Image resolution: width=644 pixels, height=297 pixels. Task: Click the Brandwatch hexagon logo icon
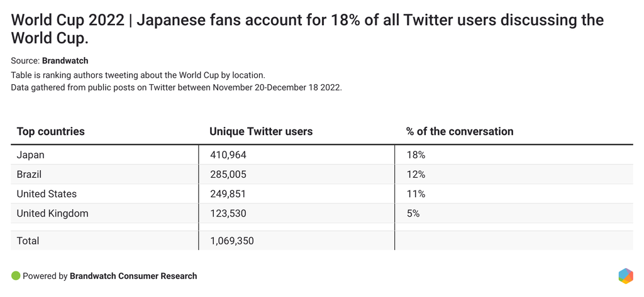click(626, 276)
